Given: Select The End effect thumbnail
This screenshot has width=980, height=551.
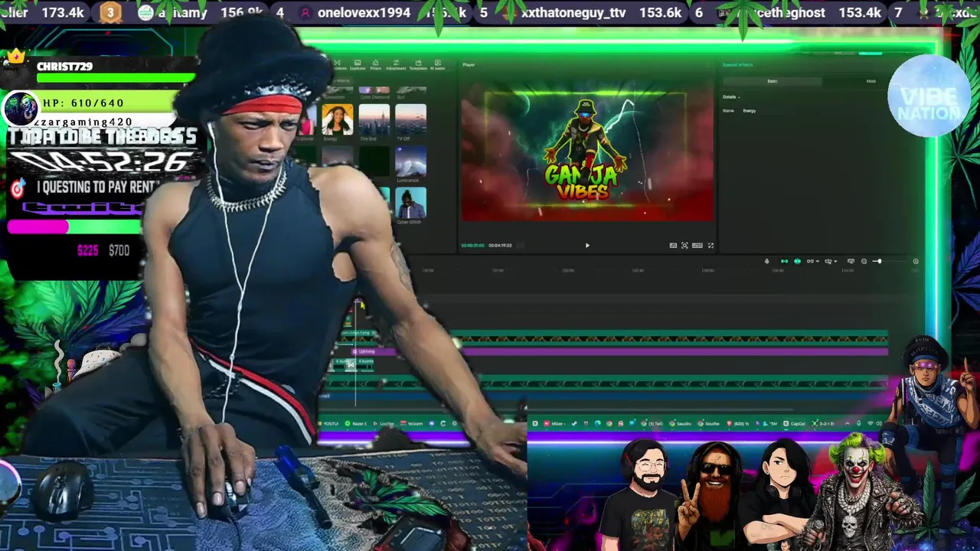Looking at the screenshot, I should pos(374,119).
